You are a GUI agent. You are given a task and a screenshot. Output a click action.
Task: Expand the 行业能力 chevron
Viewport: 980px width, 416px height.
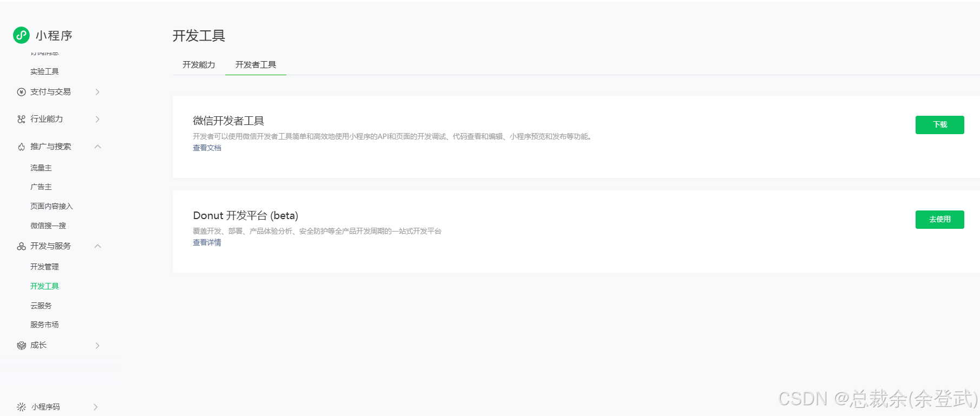click(97, 119)
